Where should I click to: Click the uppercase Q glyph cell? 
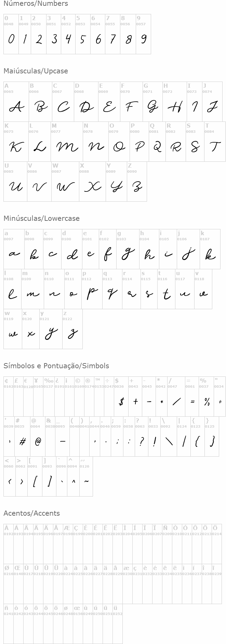pyautogui.click(x=157, y=142)
